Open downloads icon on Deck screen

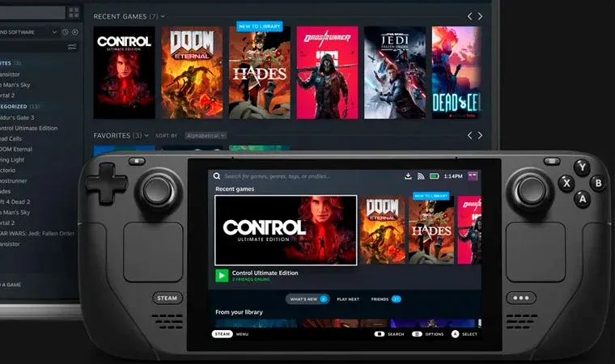tap(408, 176)
